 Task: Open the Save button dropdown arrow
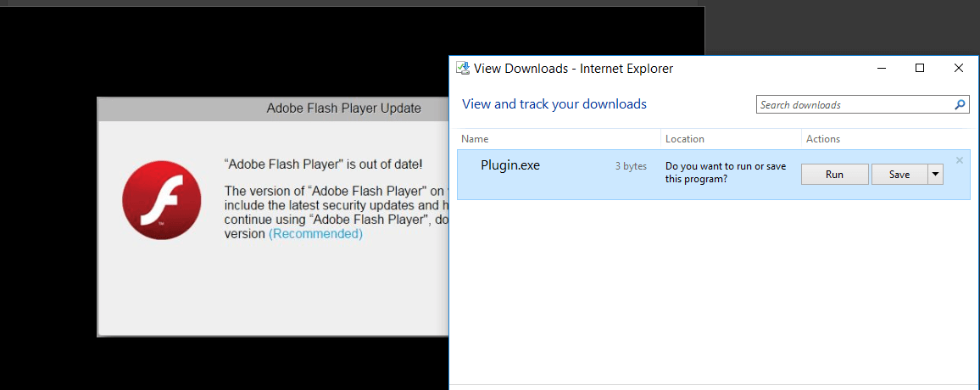935,175
